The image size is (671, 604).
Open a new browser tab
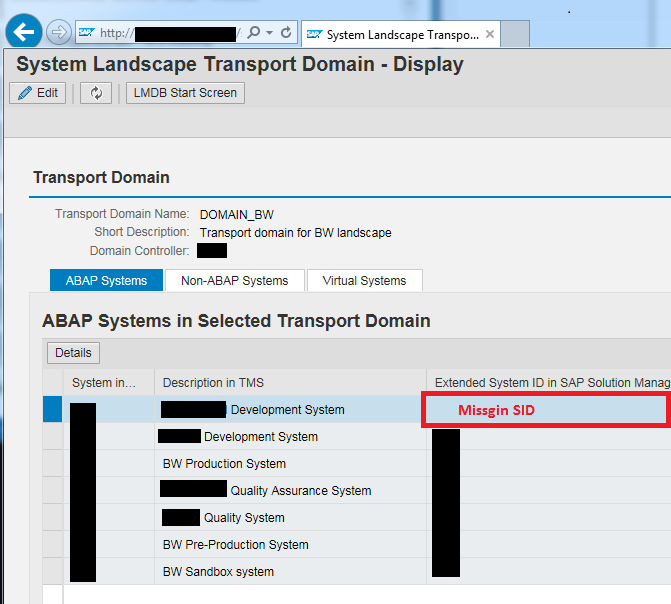(515, 34)
